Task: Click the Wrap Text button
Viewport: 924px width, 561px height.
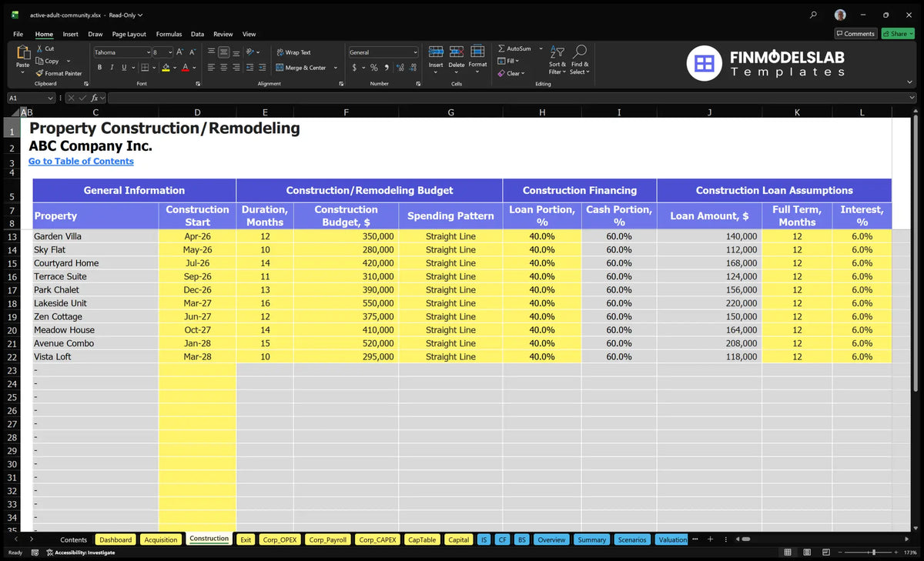Action: [293, 52]
